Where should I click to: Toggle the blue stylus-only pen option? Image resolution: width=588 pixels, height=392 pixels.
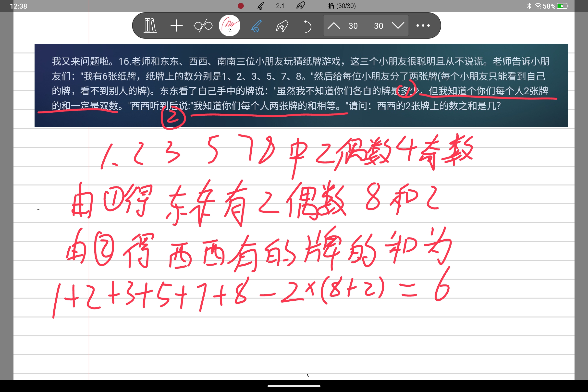pos(256,25)
